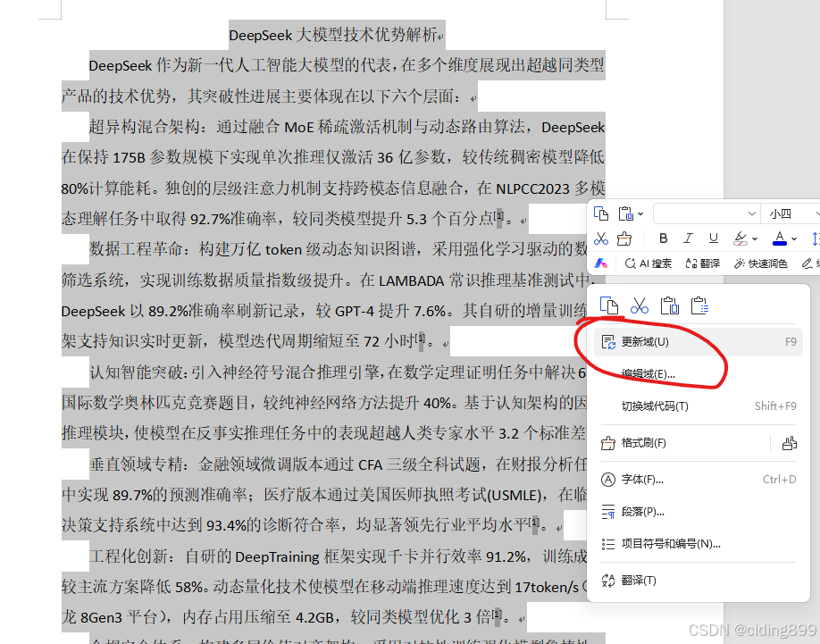Image resolution: width=820 pixels, height=644 pixels.
Task: Choose 编辑域(E)... from the context menu
Action: (x=699, y=373)
